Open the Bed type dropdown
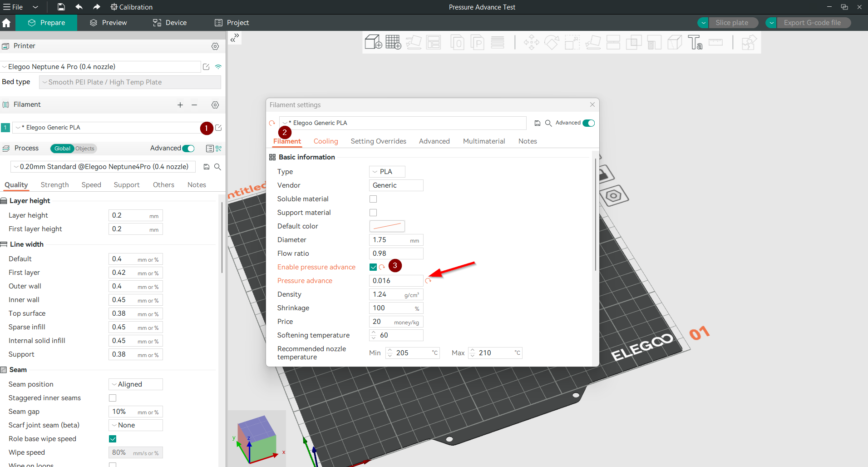 coord(130,82)
